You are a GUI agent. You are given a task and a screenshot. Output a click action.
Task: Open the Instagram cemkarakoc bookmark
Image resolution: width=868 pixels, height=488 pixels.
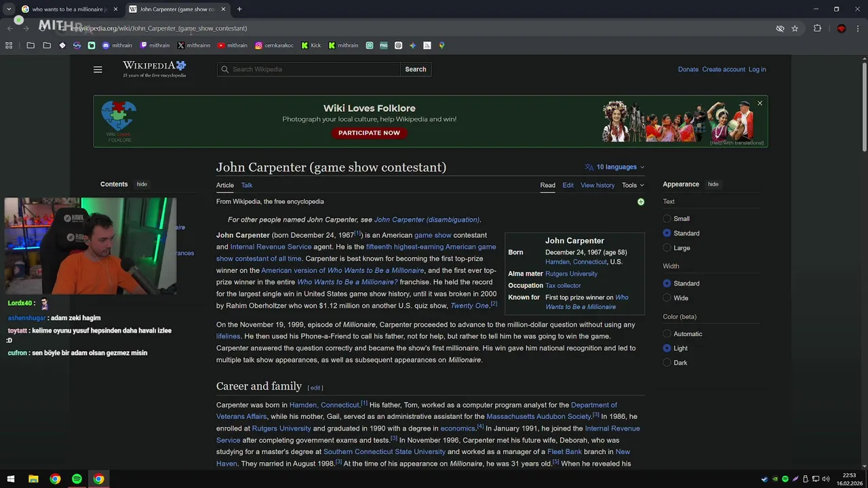(x=274, y=45)
